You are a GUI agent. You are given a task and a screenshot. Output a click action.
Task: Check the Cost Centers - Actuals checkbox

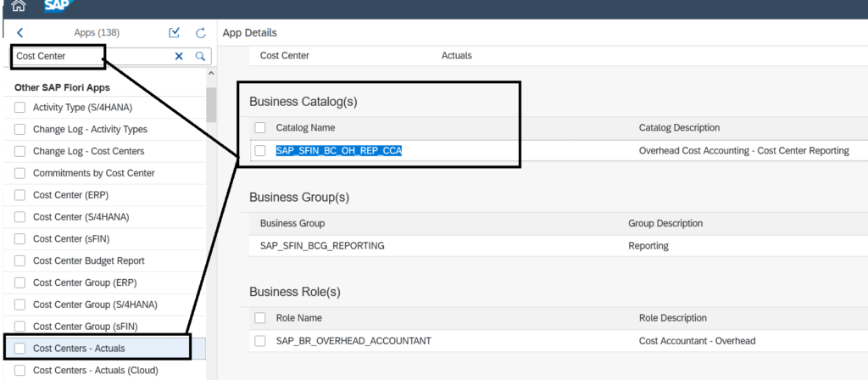pyautogui.click(x=20, y=349)
